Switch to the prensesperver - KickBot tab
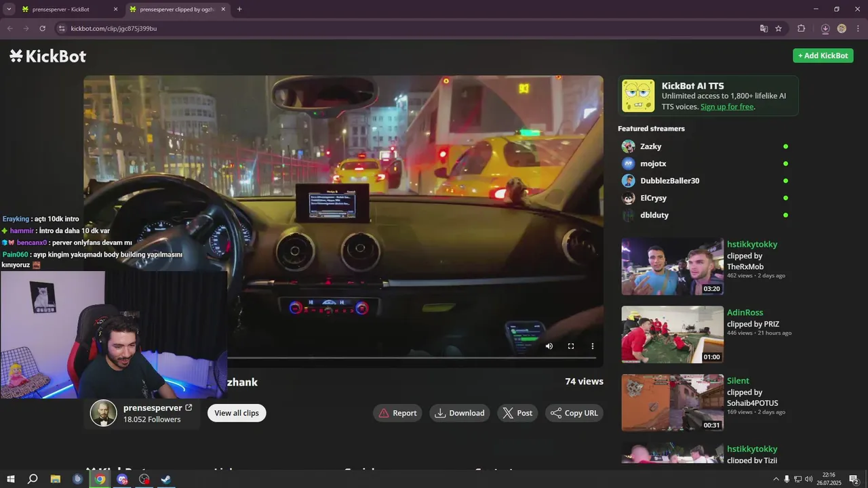 pyautogui.click(x=68, y=9)
